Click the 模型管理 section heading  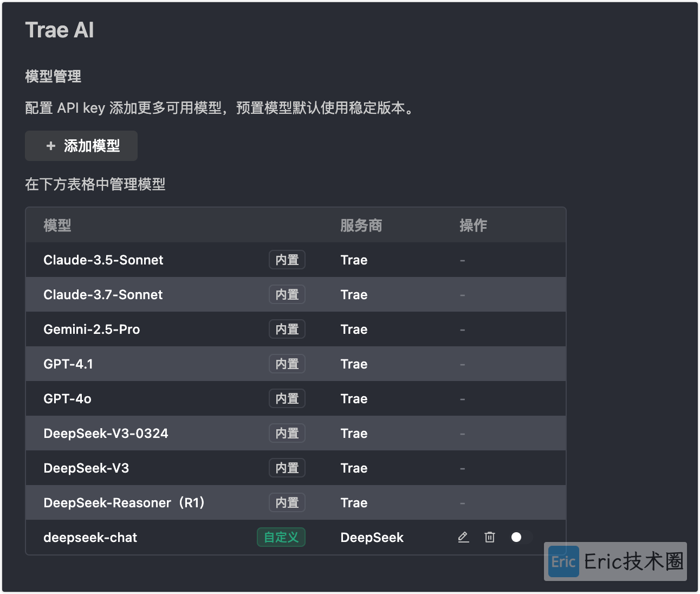[x=53, y=76]
